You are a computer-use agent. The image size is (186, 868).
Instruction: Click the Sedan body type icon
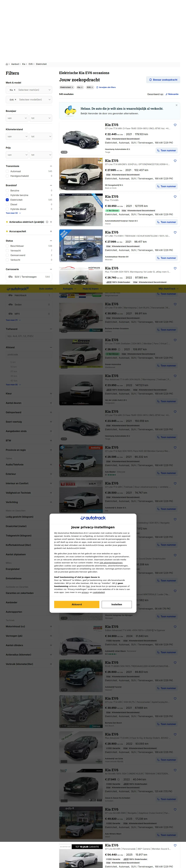tap(10, 305)
